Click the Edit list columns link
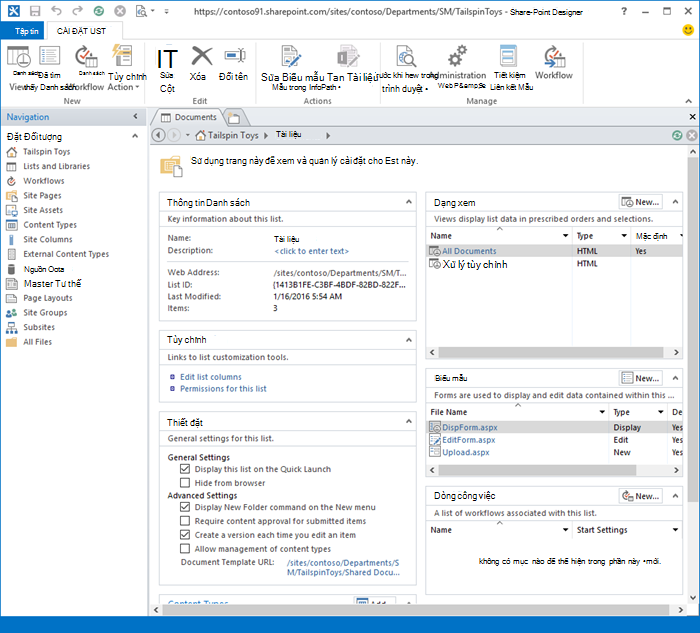 coord(211,377)
